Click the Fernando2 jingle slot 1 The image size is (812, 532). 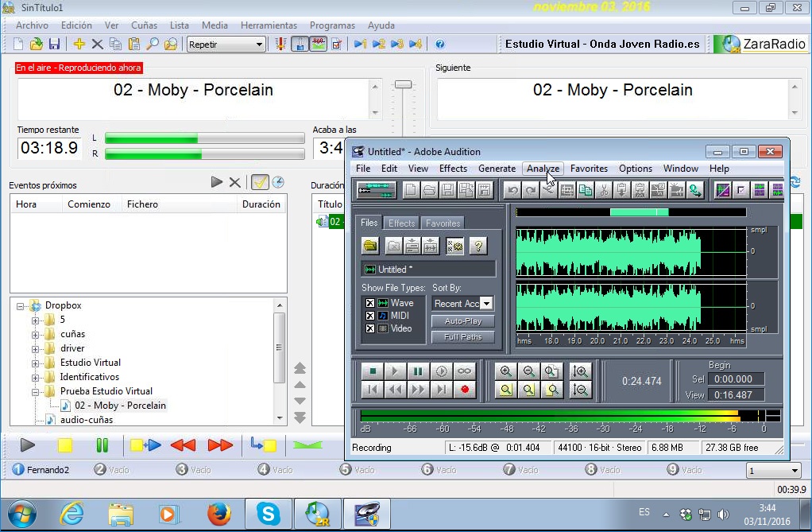(x=41, y=470)
